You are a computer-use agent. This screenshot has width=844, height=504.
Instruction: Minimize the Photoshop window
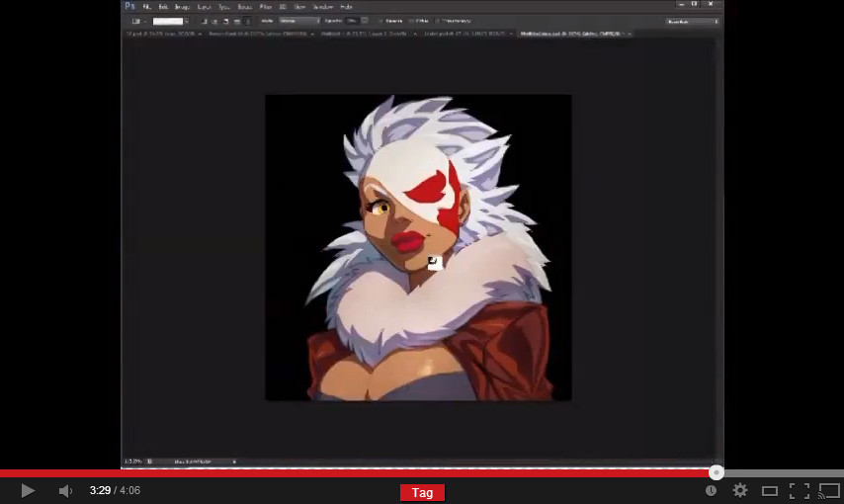[x=682, y=4]
